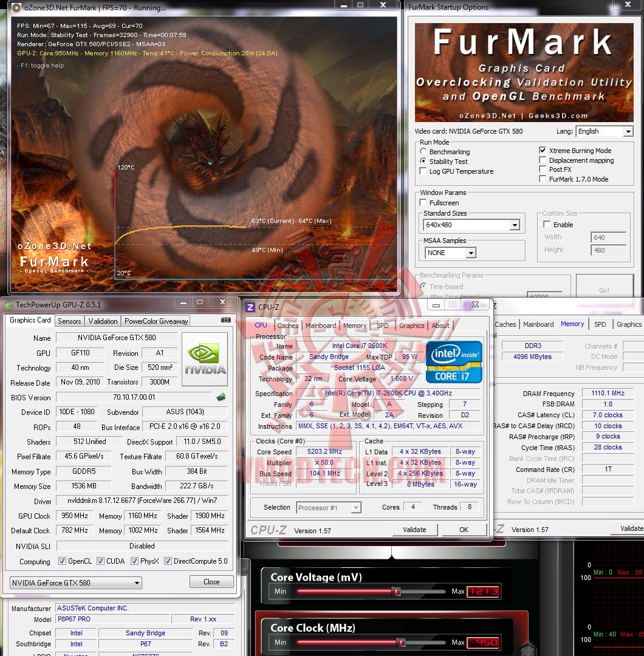Click the CPU-Z title bar Z icon

[x=250, y=307]
